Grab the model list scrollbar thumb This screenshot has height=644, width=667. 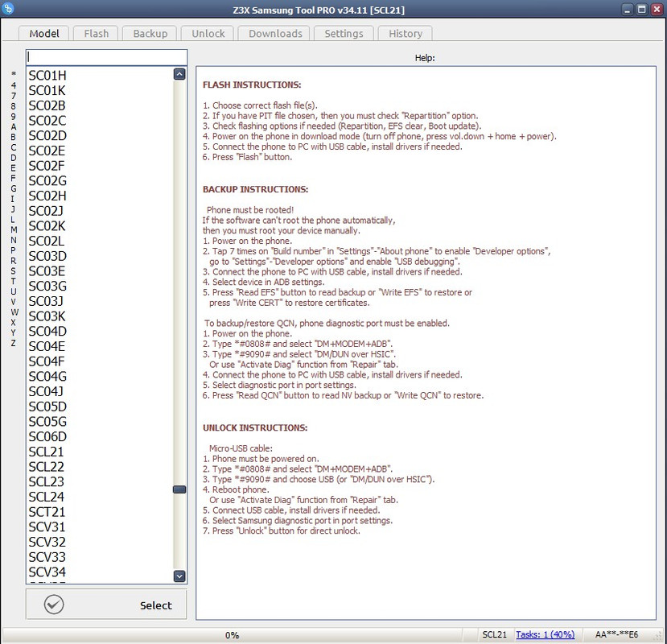coord(179,489)
